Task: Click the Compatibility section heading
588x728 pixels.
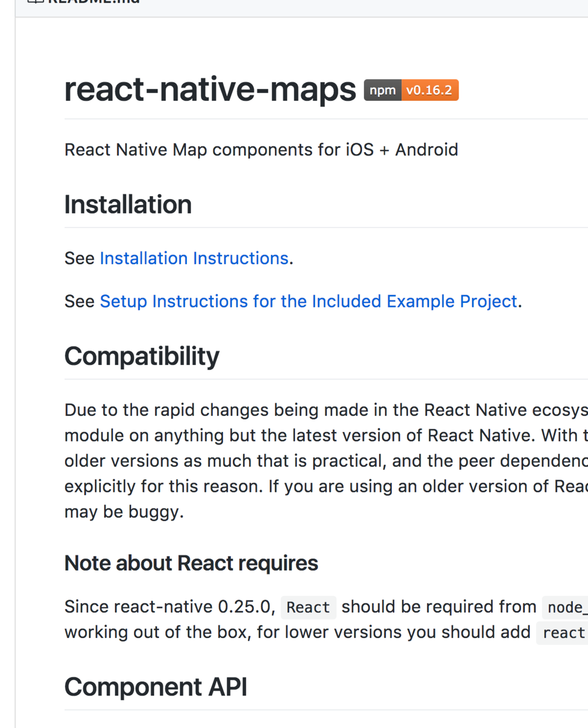Action: click(x=142, y=356)
